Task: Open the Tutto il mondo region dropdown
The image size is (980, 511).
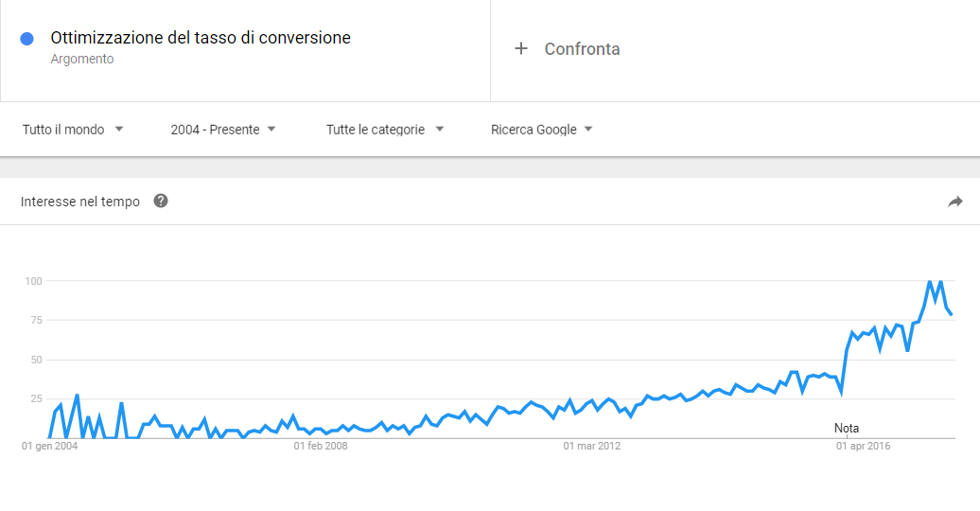Action: pos(73,130)
